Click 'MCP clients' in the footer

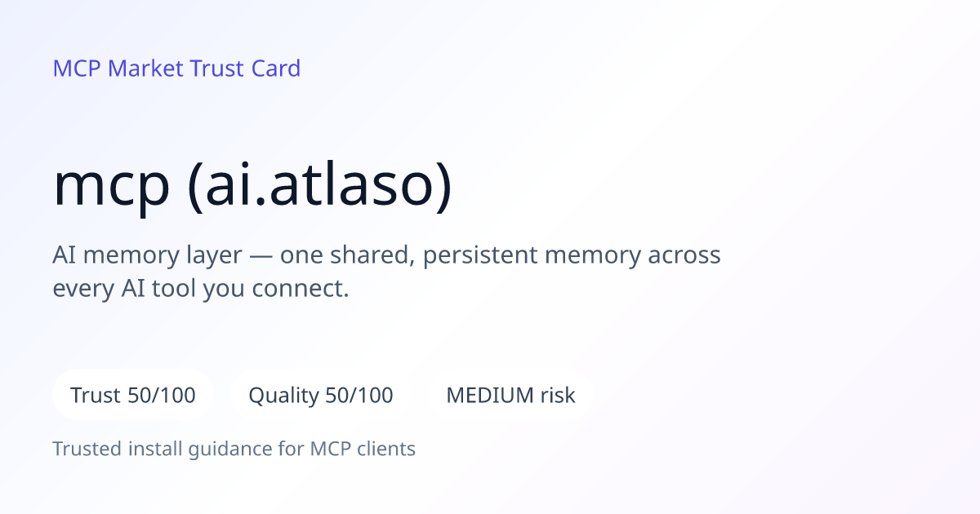[363, 449]
